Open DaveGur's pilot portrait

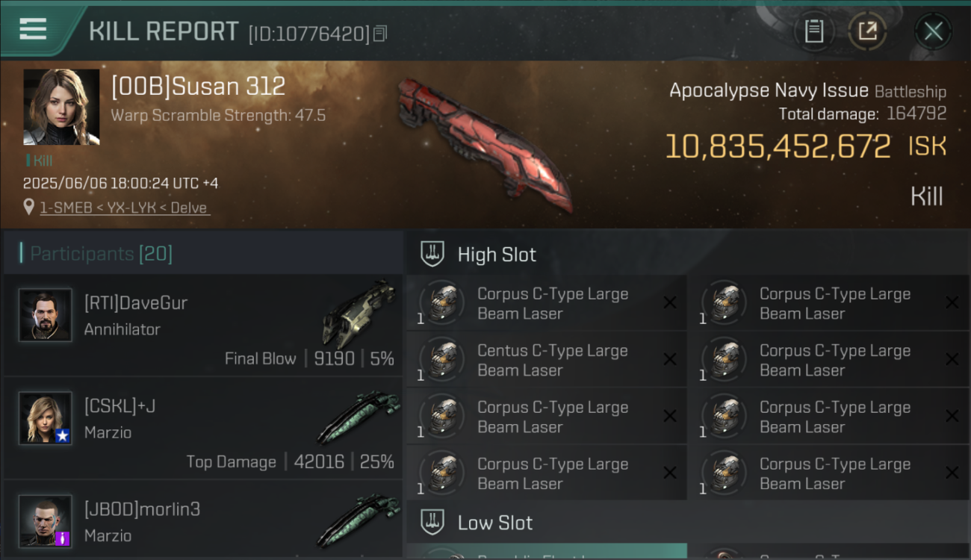coord(46,315)
